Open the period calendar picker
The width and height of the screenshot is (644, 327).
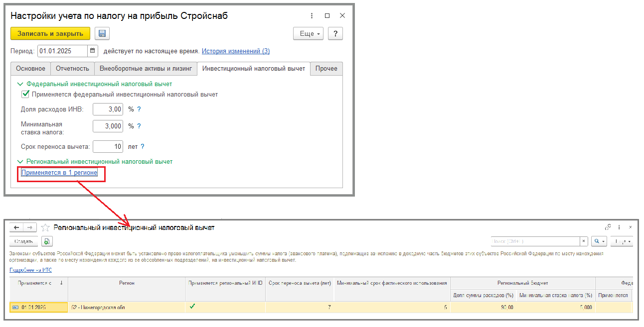93,51
